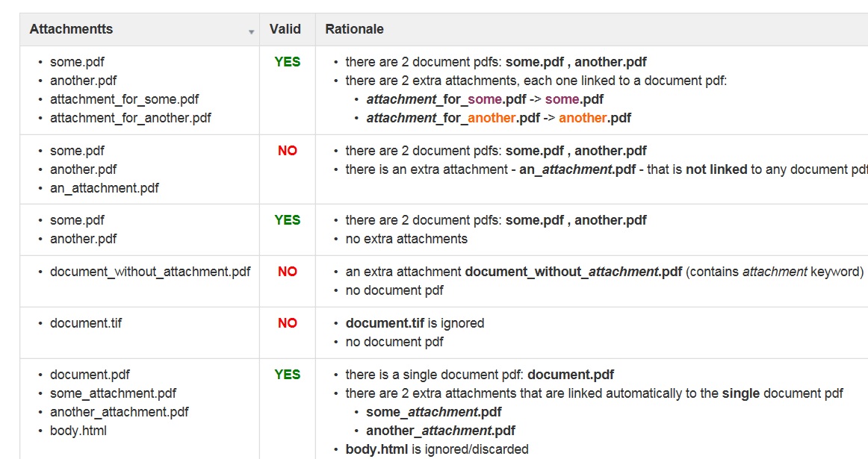Click document.tif list item

click(86, 323)
